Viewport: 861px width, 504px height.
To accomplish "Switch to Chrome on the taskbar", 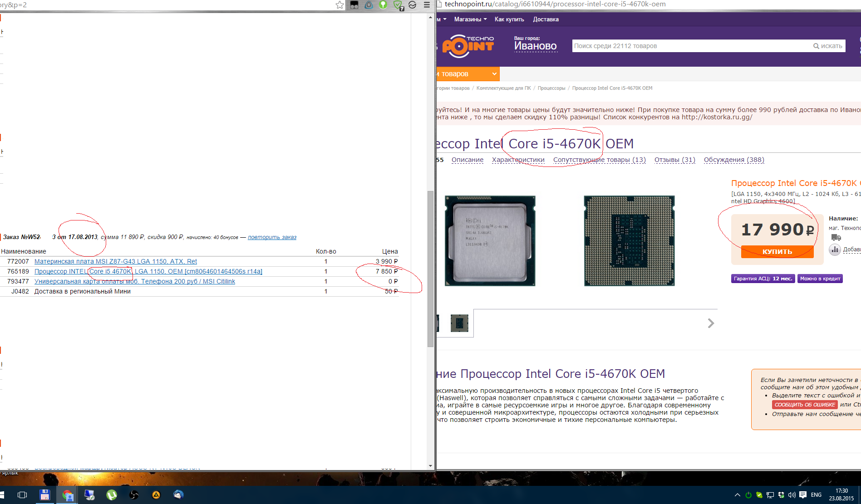I will (x=67, y=495).
